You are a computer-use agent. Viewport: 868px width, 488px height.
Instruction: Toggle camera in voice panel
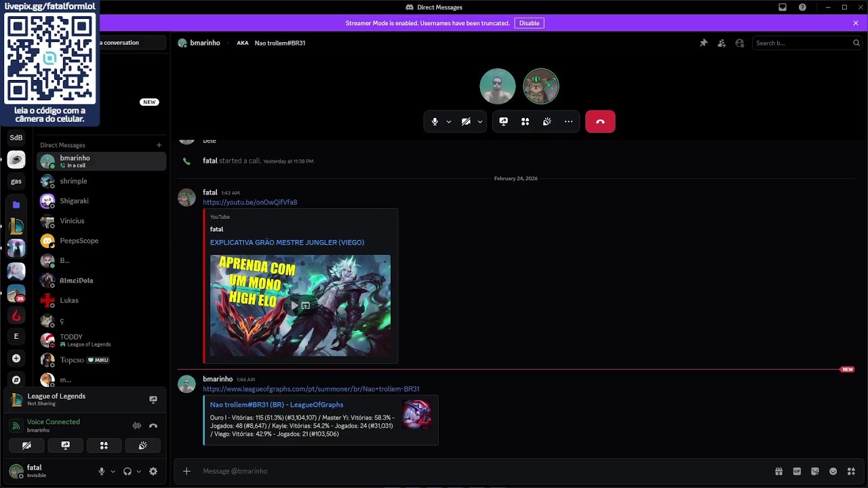coord(26,445)
